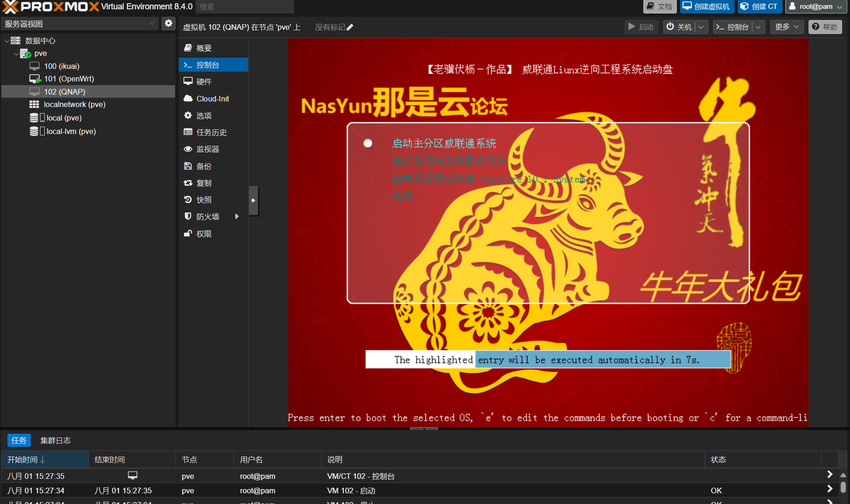This screenshot has height=504, width=850.
Task: Open localnetwork (pve) entry
Action: coord(74,104)
